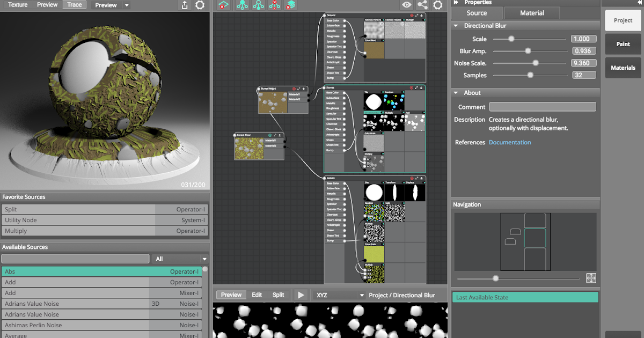Click the Bump socket on Stones node
644x338 pixels.
(345, 150)
